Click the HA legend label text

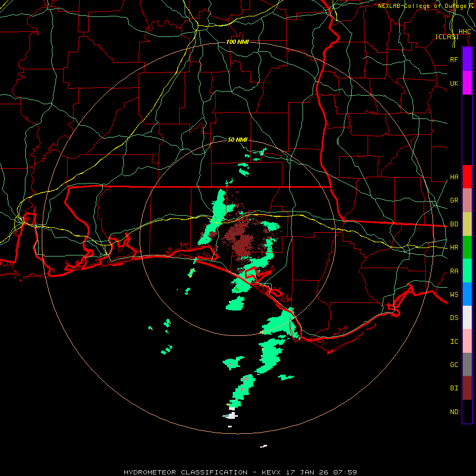click(454, 177)
